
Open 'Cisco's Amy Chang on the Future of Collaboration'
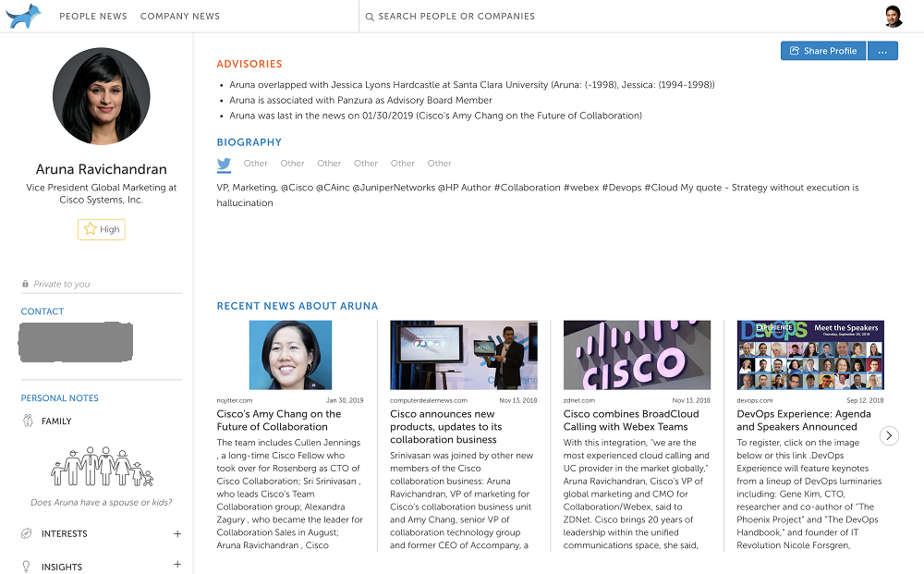pos(279,421)
